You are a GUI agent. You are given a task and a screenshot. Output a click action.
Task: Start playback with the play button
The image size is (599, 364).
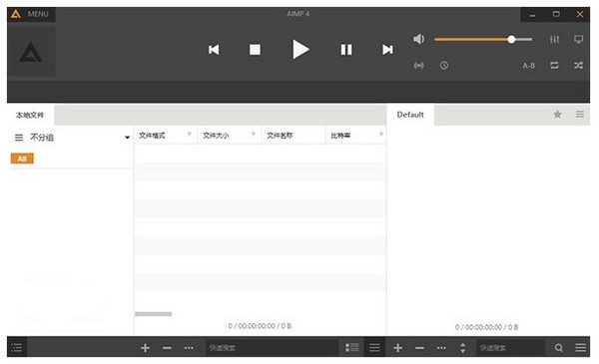tap(300, 50)
